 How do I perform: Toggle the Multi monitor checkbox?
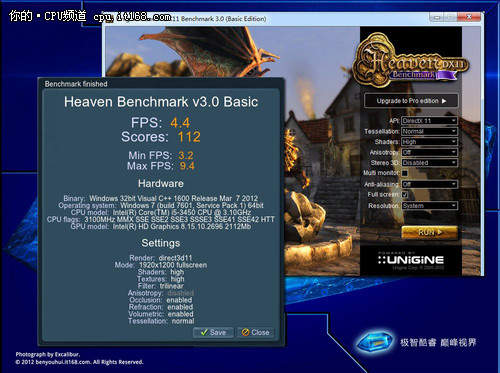pos(405,173)
